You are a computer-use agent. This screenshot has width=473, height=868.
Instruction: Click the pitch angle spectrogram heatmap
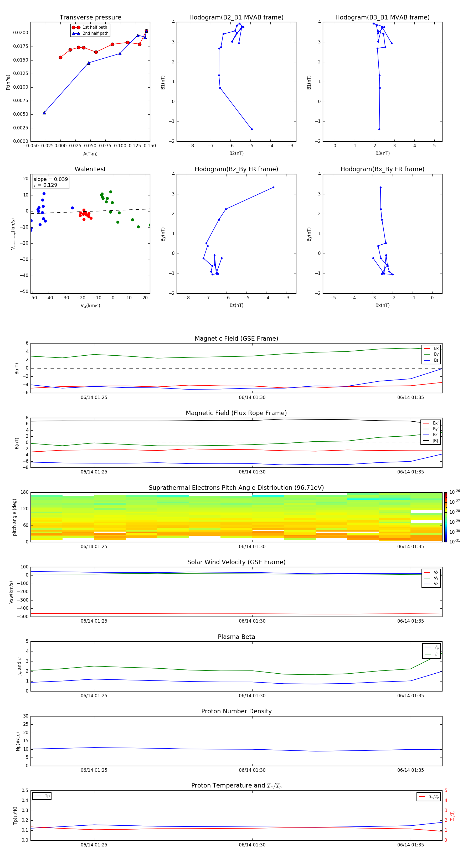coord(236,517)
